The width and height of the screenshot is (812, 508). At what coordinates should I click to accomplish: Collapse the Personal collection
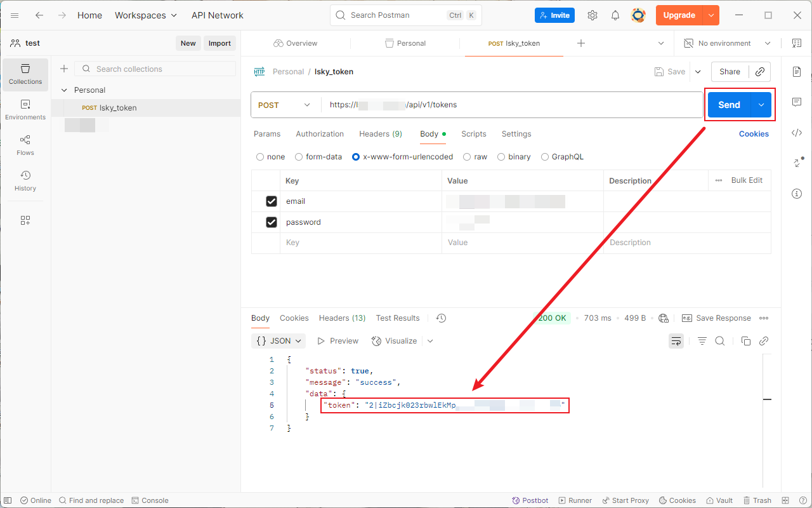click(x=63, y=90)
